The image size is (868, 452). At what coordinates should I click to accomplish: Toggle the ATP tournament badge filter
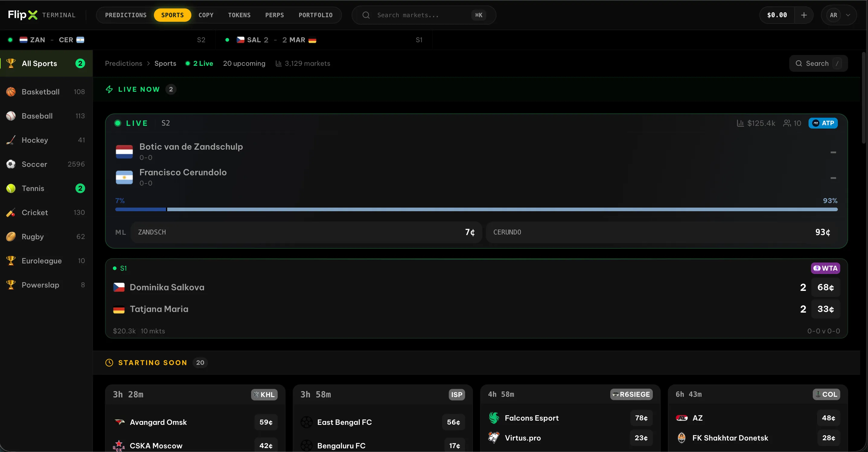823,123
